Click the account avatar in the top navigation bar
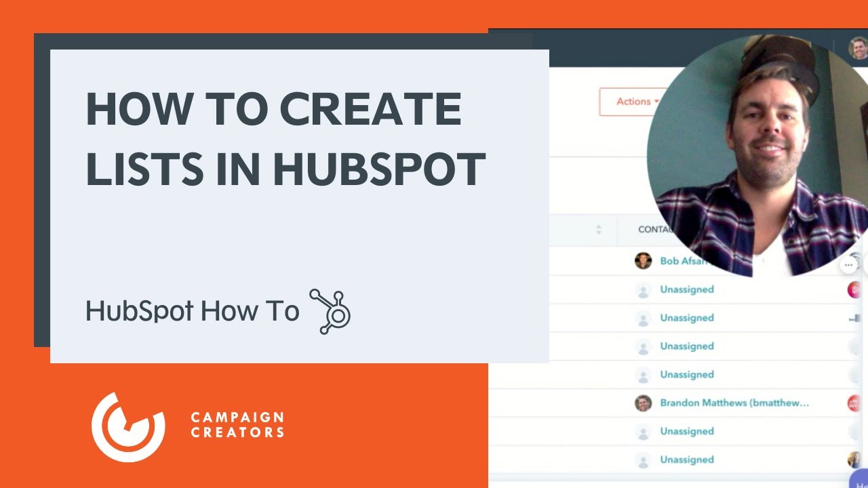The width and height of the screenshot is (868, 488). (x=858, y=48)
